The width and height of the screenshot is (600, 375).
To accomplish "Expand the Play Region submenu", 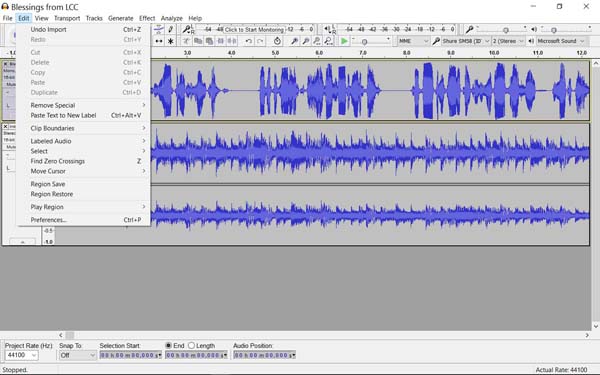I will (83, 207).
